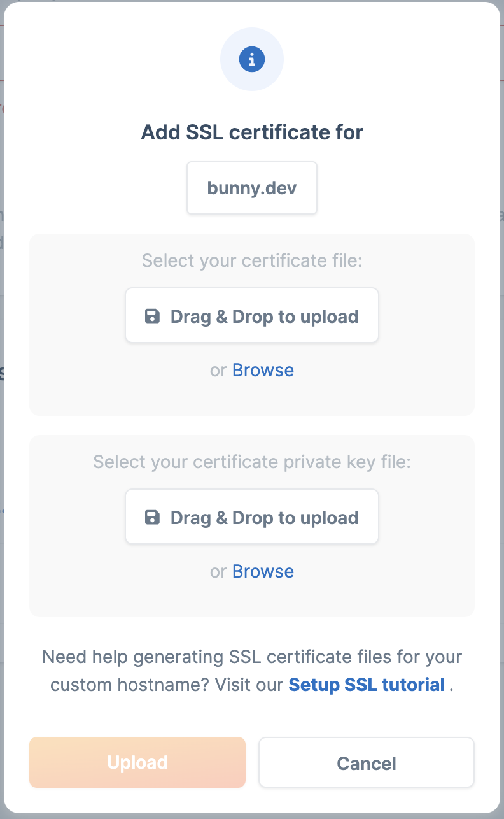Click the Select your certificate file label
The width and height of the screenshot is (504, 819).
(x=252, y=261)
